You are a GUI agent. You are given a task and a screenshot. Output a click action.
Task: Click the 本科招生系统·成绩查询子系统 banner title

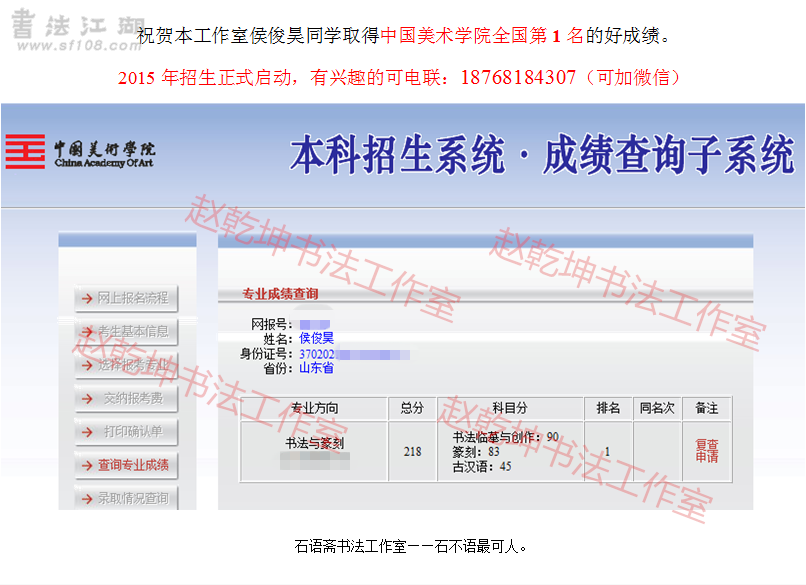pos(542,154)
